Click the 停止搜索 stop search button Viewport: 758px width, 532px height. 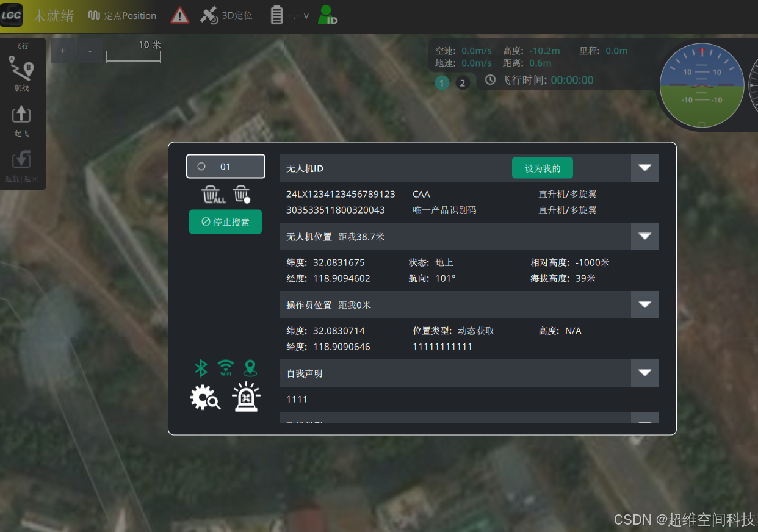[225, 222]
